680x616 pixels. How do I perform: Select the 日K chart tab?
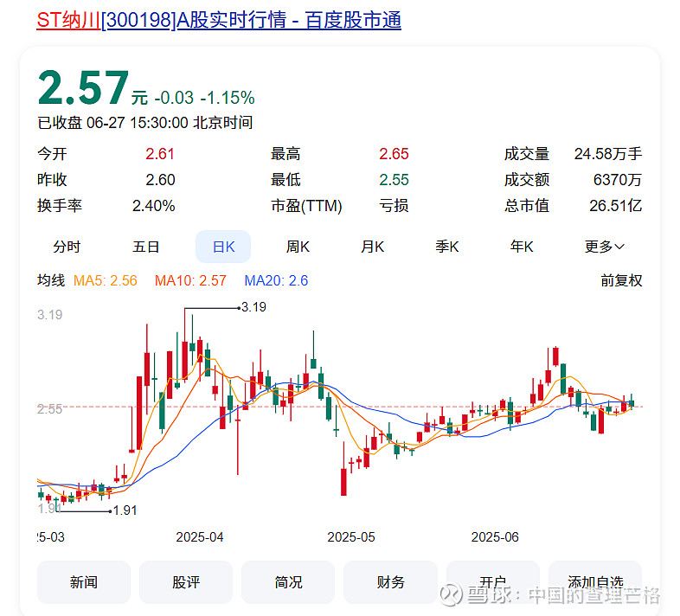(223, 247)
